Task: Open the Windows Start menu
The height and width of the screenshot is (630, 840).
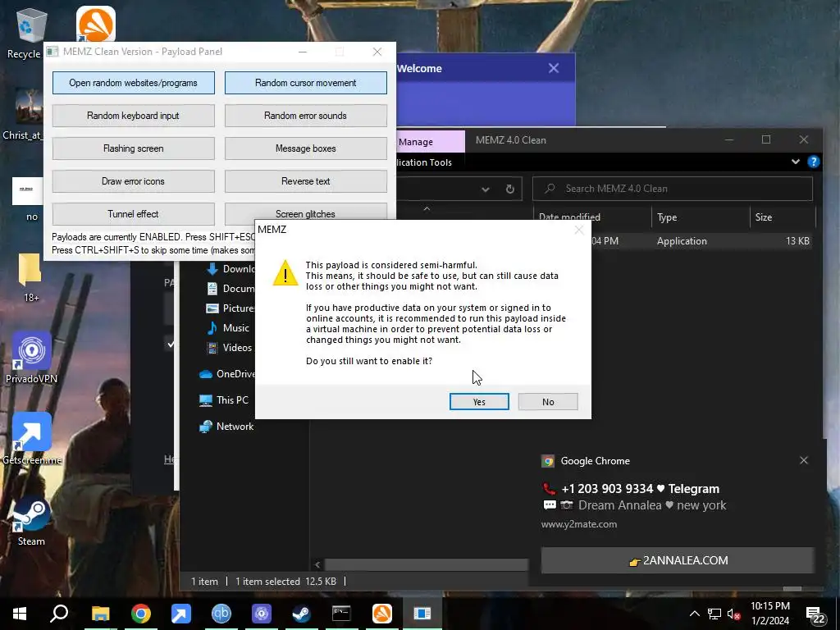Action: point(20,614)
